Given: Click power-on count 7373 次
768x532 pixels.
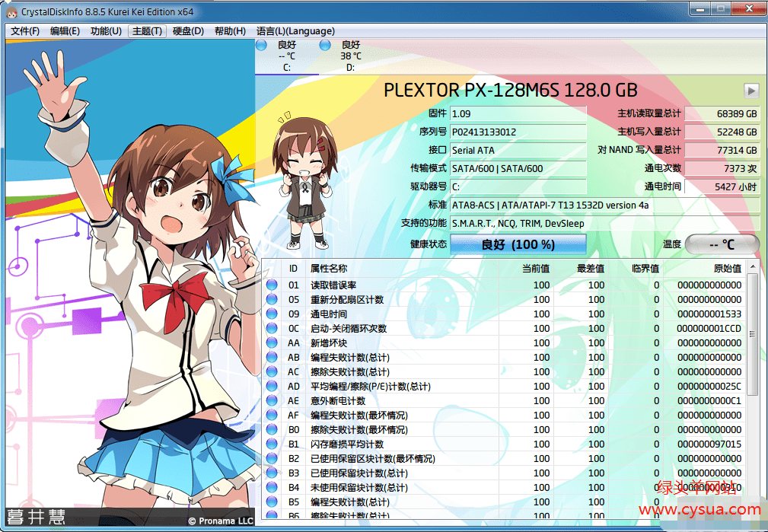Looking at the screenshot, I should point(722,168).
